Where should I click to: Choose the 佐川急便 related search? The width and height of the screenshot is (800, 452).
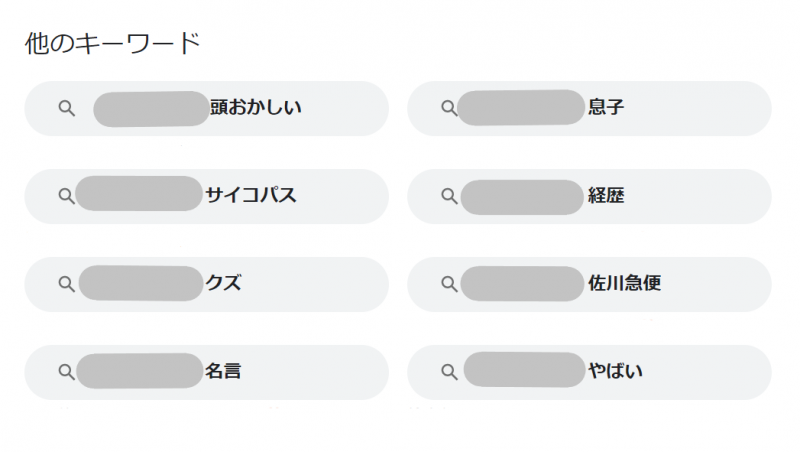[x=589, y=285]
